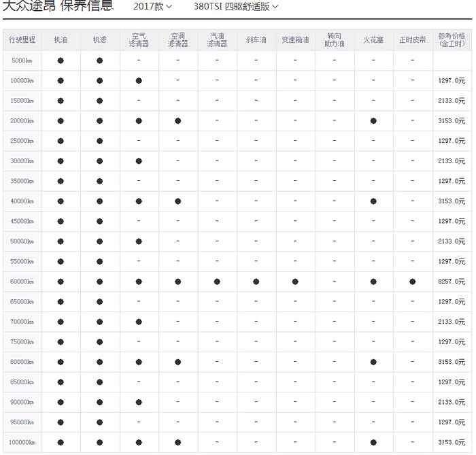Click the 正时皮带 dot in the 60000km row
The width and height of the screenshot is (476, 455).
pyautogui.click(x=413, y=282)
